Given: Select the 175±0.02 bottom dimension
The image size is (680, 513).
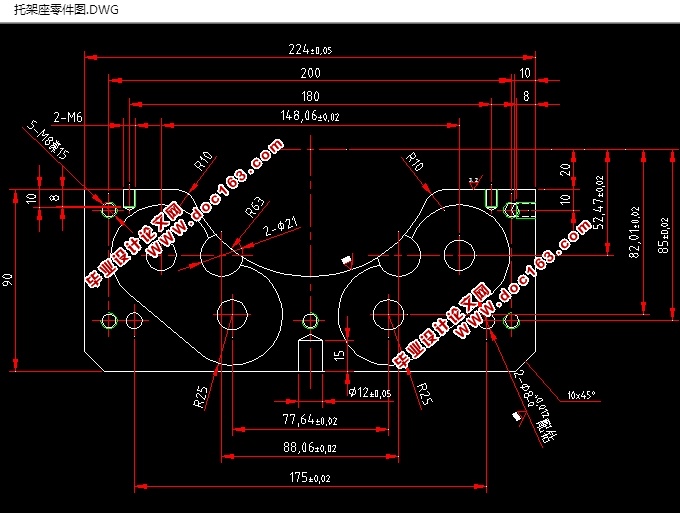Looking at the screenshot, I should pos(311,479).
